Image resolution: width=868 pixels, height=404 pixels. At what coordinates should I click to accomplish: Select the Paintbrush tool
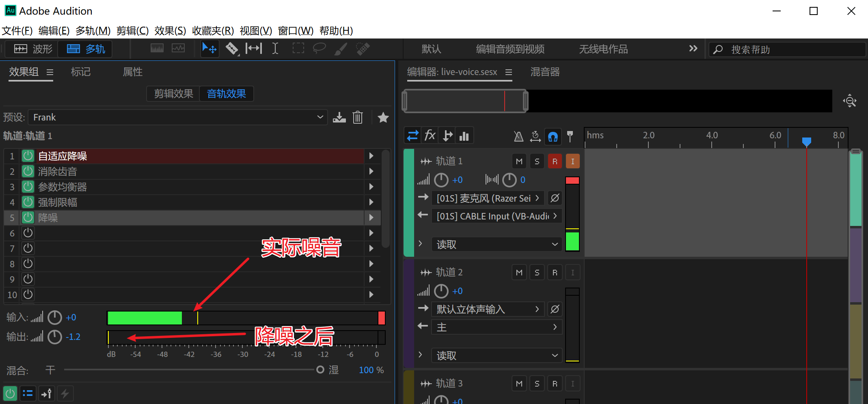pyautogui.click(x=341, y=49)
